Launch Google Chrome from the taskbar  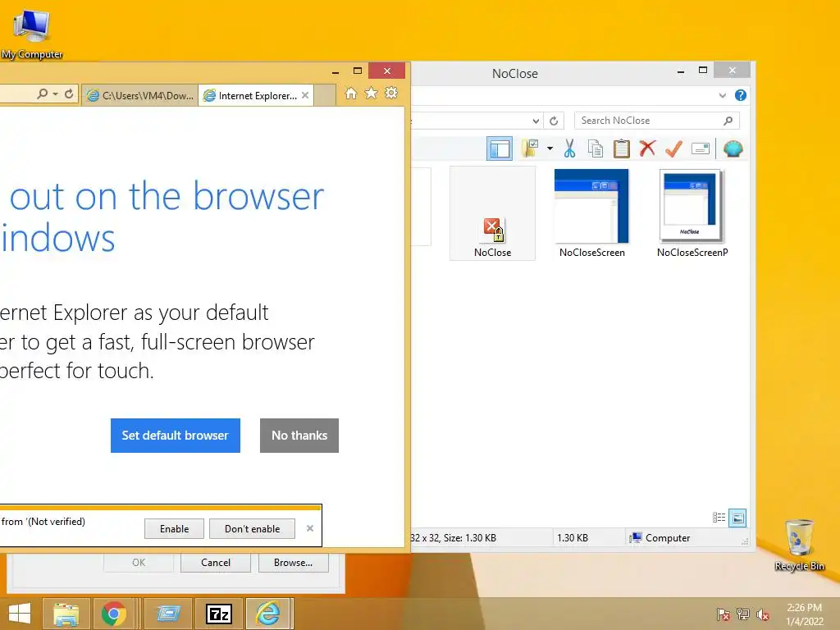click(113, 614)
